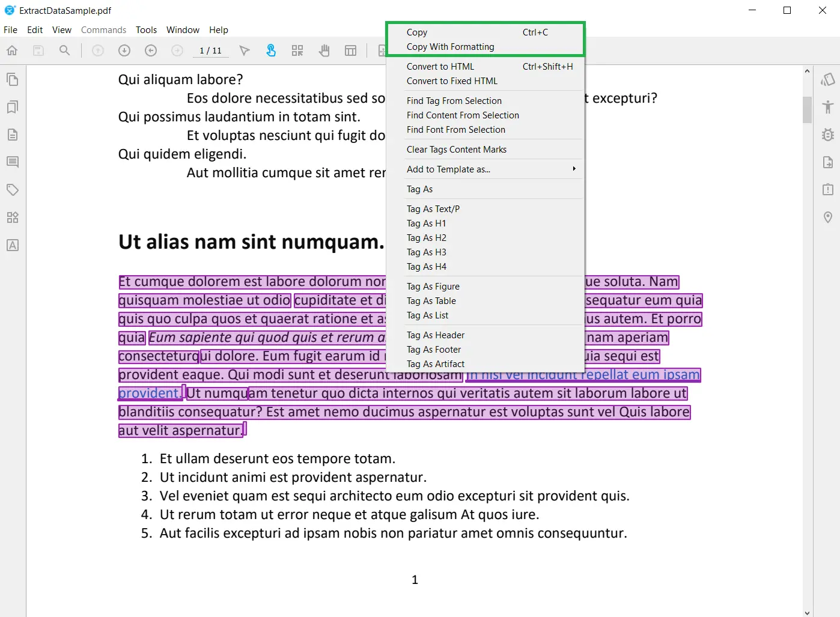
Task: Open the View menu
Action: [x=62, y=30]
